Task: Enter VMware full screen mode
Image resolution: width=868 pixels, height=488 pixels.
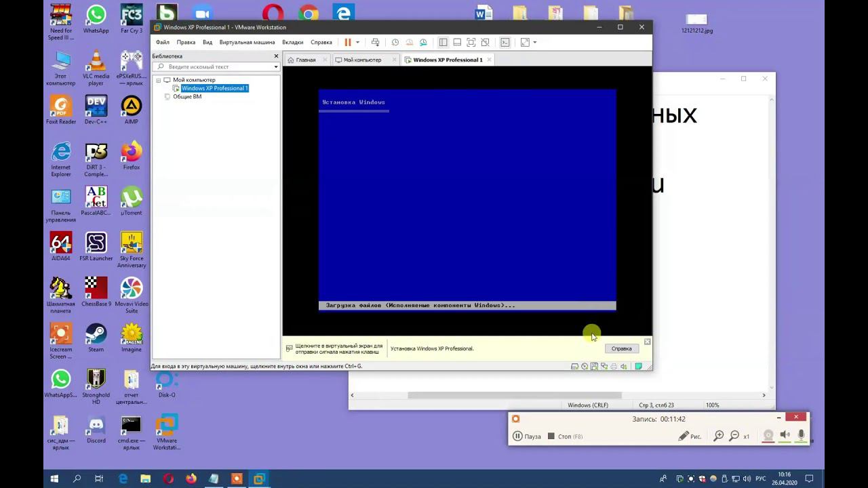Action: tap(471, 42)
